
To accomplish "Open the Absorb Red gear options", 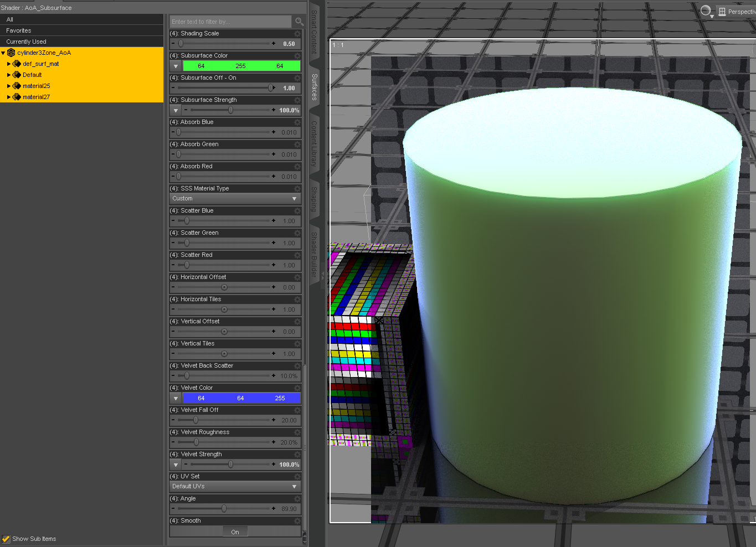I will coord(297,167).
